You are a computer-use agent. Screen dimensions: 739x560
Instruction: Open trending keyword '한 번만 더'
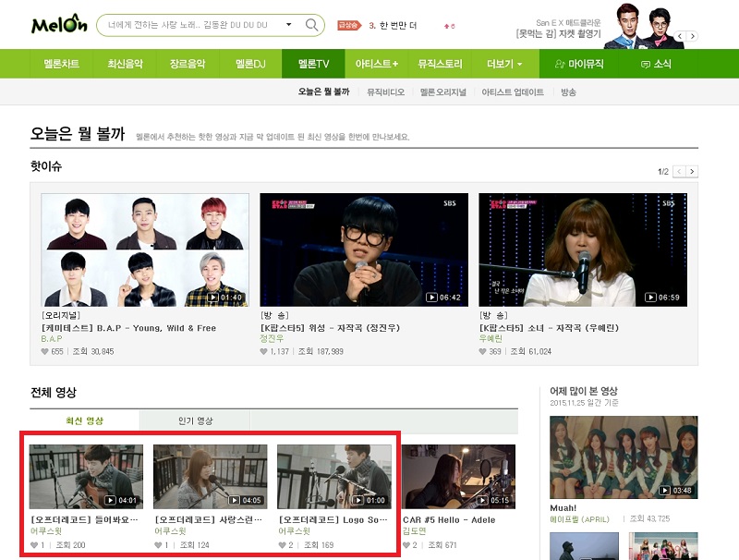(398, 26)
